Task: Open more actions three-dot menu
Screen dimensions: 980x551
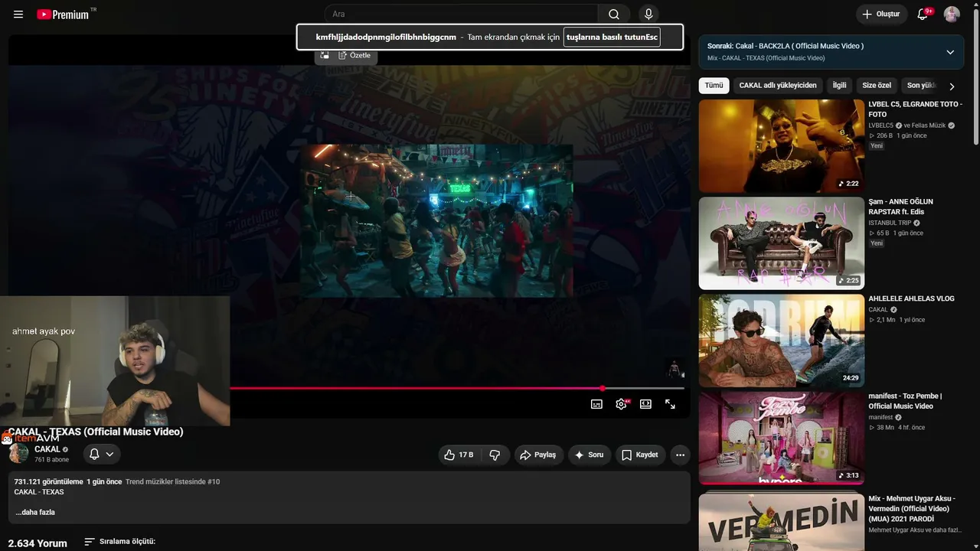Action: tap(680, 455)
